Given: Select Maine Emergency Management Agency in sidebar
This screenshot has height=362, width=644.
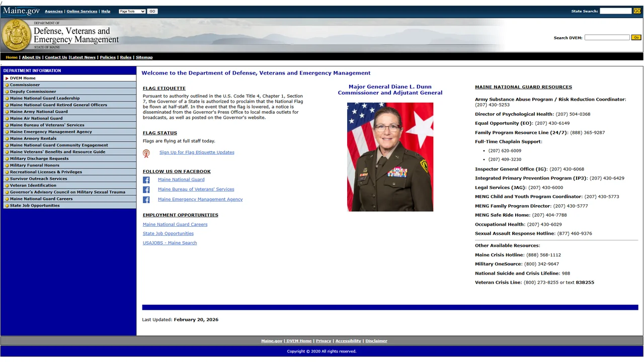Looking at the screenshot, I should coord(69,132).
